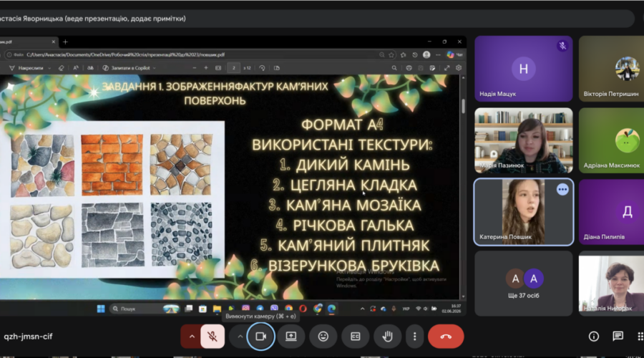Click the PDF vertical scrollbar thumb
Image resolution: width=644 pixels, height=358 pixels.
(x=463, y=106)
